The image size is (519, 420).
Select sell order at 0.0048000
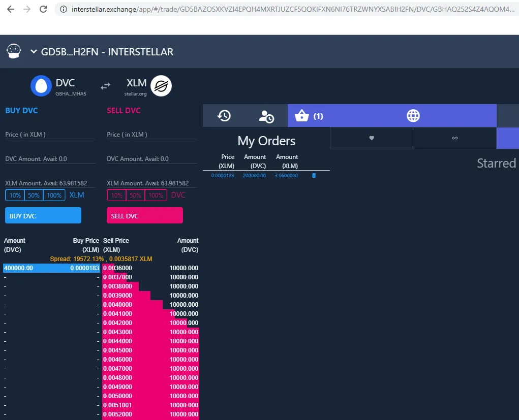tap(150, 378)
